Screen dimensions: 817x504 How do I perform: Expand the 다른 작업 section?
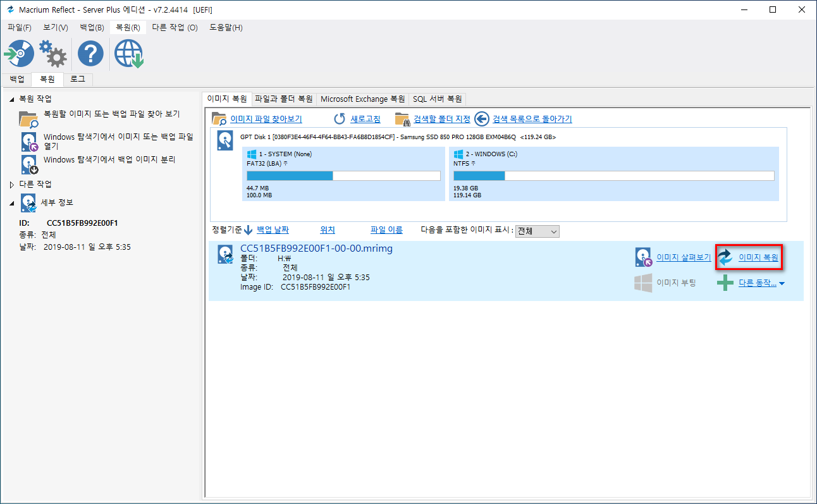coord(11,184)
